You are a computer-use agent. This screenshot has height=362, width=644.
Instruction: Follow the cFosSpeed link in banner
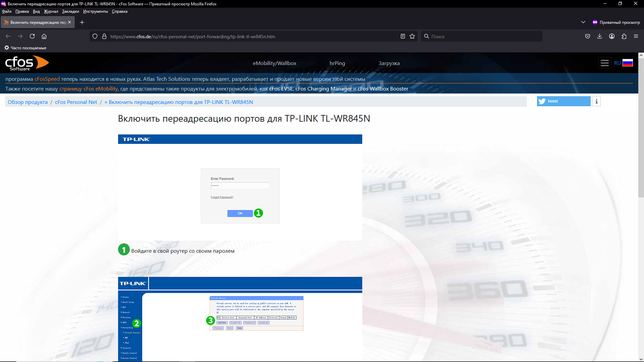pos(47,79)
